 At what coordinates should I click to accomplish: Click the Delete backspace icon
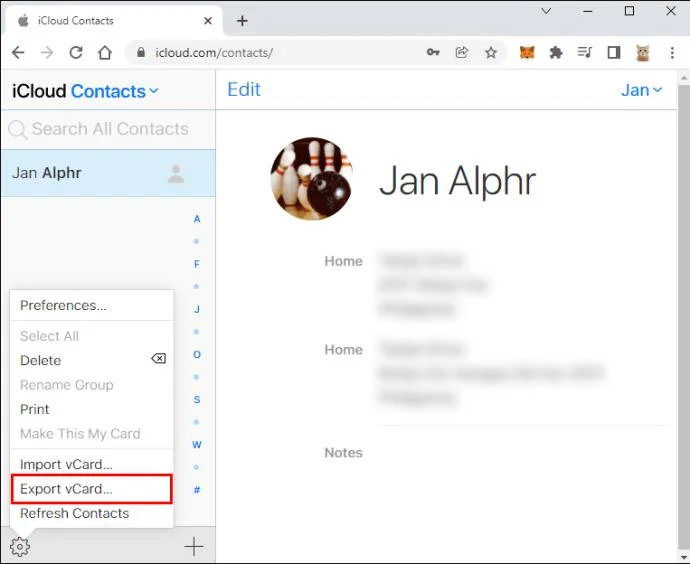coord(158,359)
